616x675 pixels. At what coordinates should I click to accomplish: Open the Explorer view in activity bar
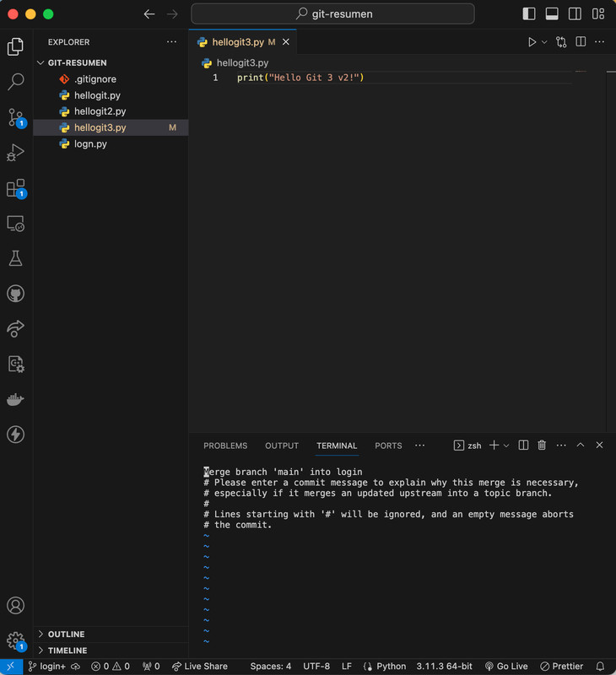click(15, 46)
